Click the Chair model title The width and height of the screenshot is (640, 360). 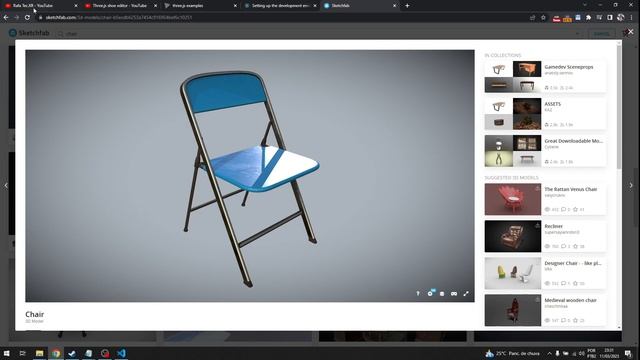coord(34,314)
